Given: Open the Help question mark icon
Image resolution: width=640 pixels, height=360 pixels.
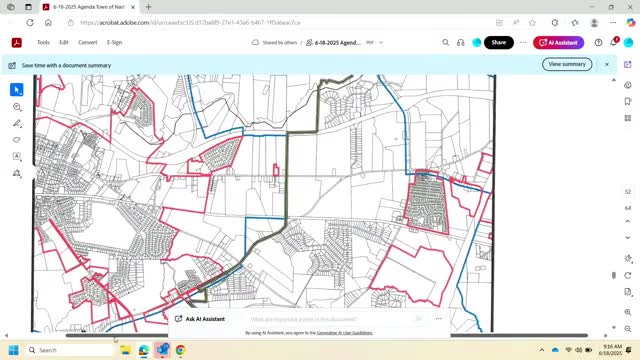Looking at the screenshot, I should point(598,42).
